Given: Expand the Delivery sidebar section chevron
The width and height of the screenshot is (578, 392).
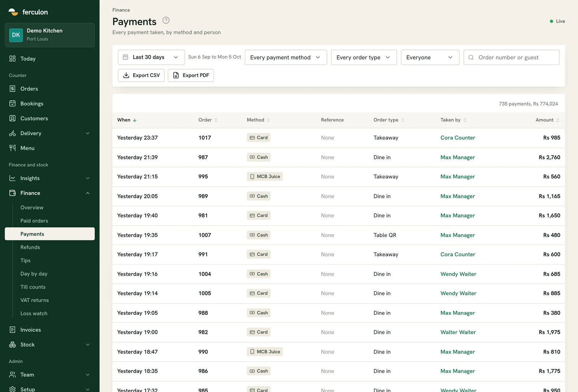Looking at the screenshot, I should (x=87, y=133).
